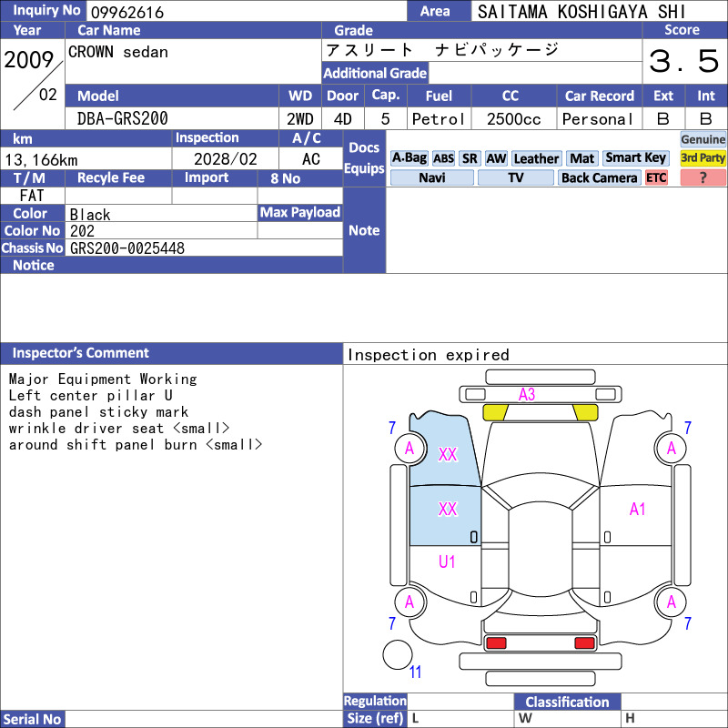Viewport: 728px width, 728px height.
Task: Select the TV equipment badge
Action: tap(515, 177)
